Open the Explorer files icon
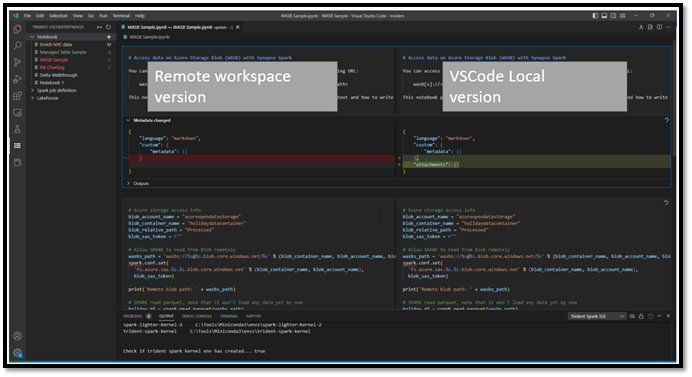 (x=18, y=29)
